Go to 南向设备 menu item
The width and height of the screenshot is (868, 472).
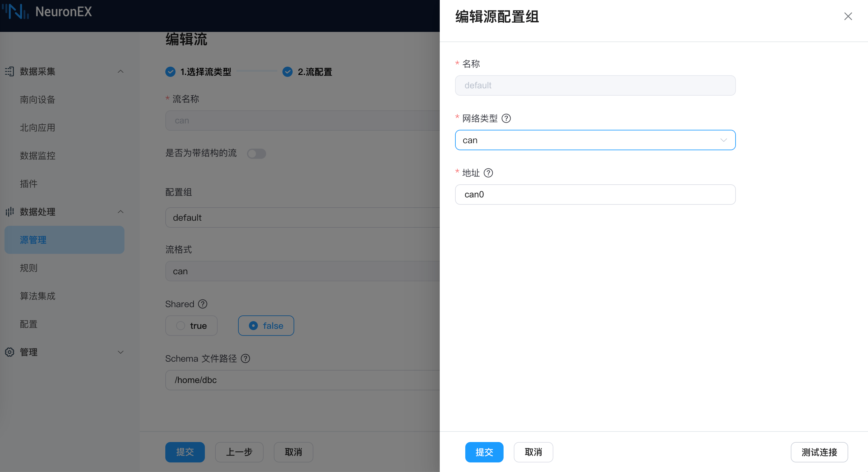[37, 100]
